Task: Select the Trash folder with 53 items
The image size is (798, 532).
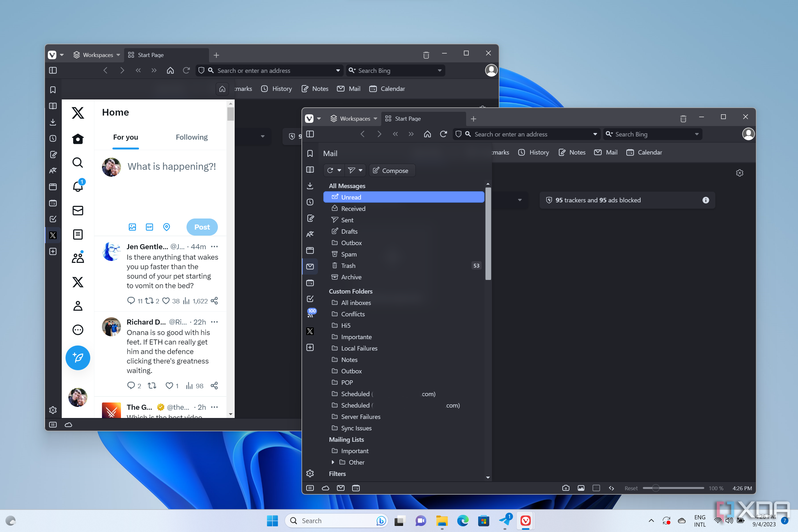Action: [404, 266]
